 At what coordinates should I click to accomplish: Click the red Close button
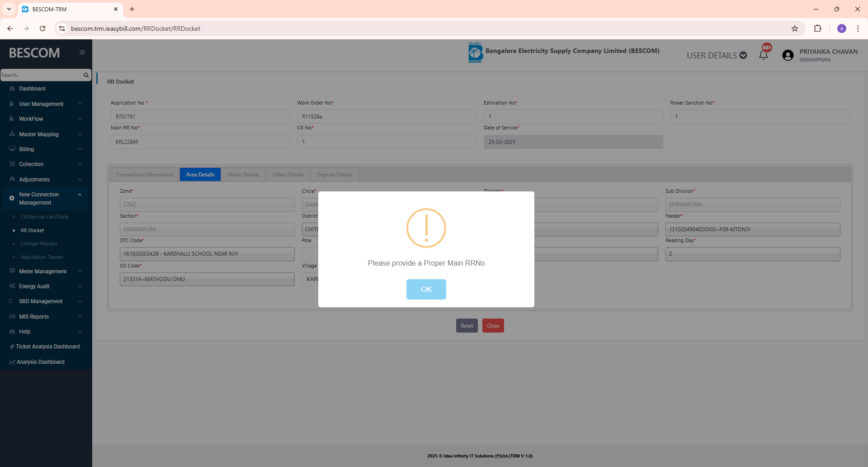[x=493, y=326]
